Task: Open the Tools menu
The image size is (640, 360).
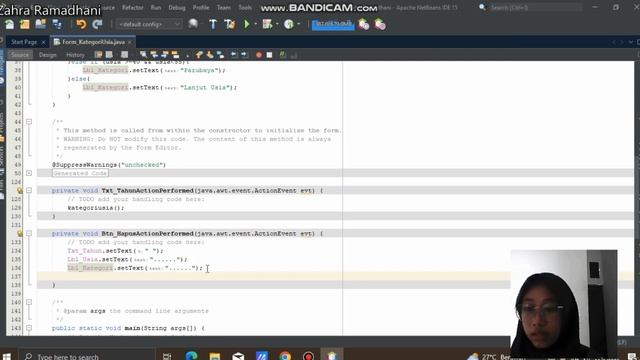Action: pyautogui.click(x=245, y=7)
